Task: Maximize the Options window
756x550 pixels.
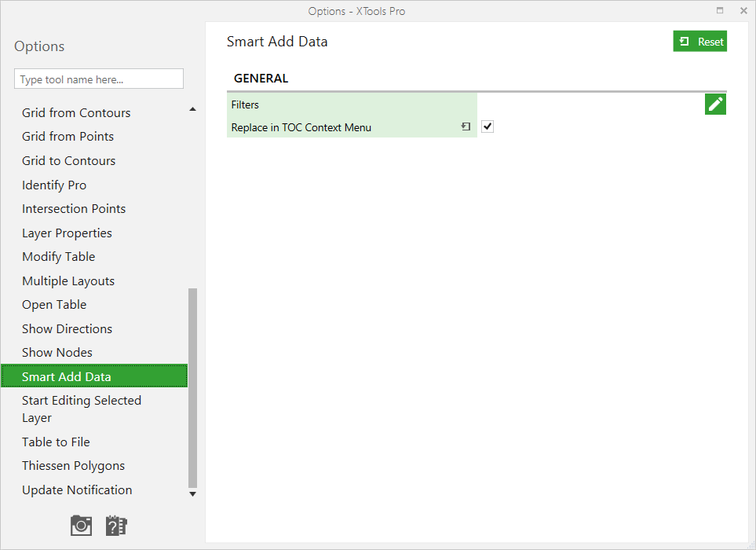Action: coord(720,11)
